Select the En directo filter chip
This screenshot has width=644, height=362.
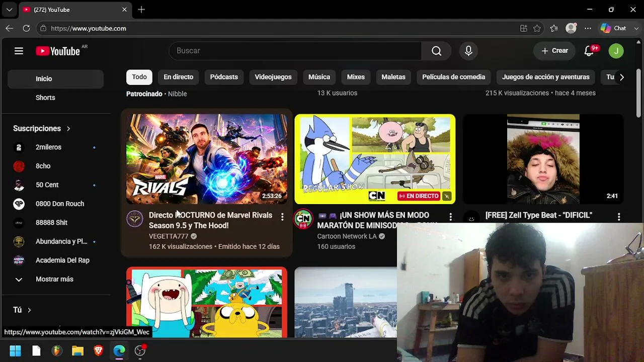pyautogui.click(x=178, y=77)
